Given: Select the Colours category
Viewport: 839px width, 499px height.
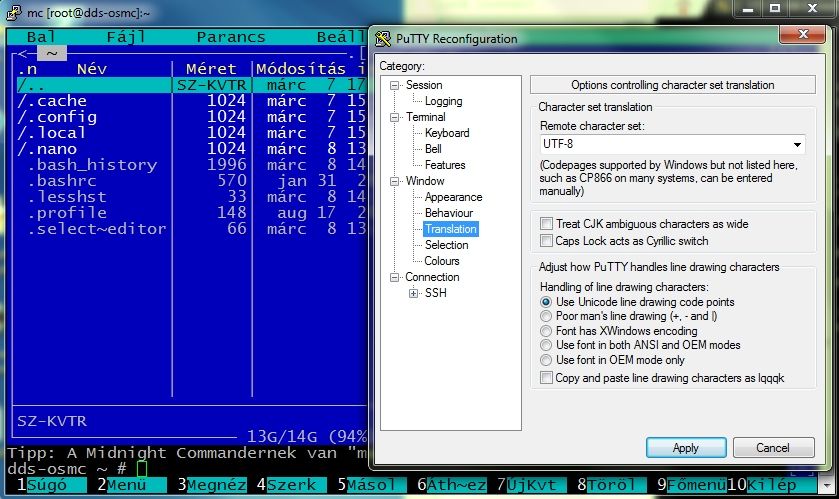Looking at the screenshot, I should pyautogui.click(x=441, y=261).
